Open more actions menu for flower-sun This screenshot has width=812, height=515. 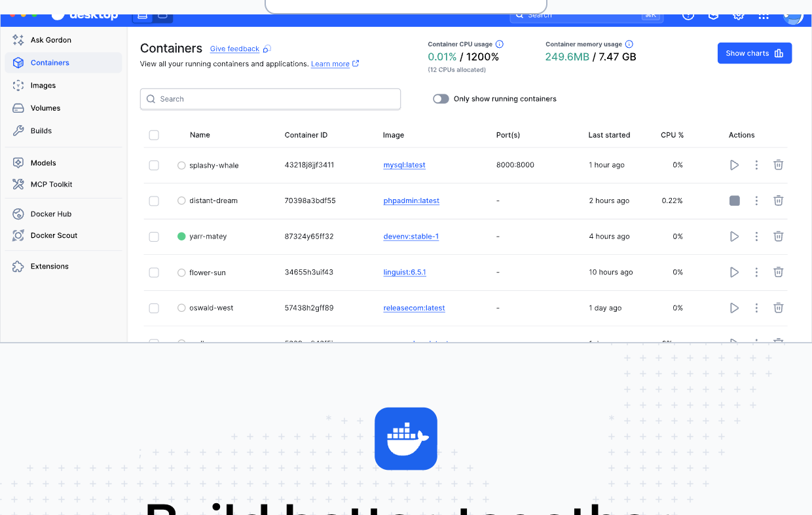click(756, 272)
